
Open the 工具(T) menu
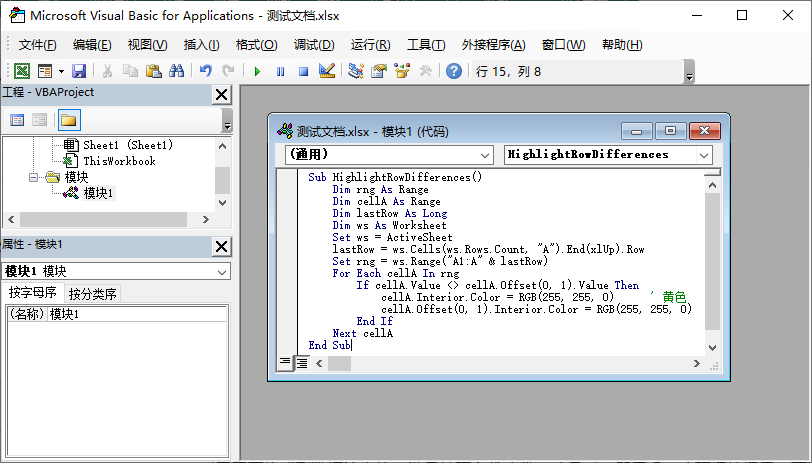point(426,45)
